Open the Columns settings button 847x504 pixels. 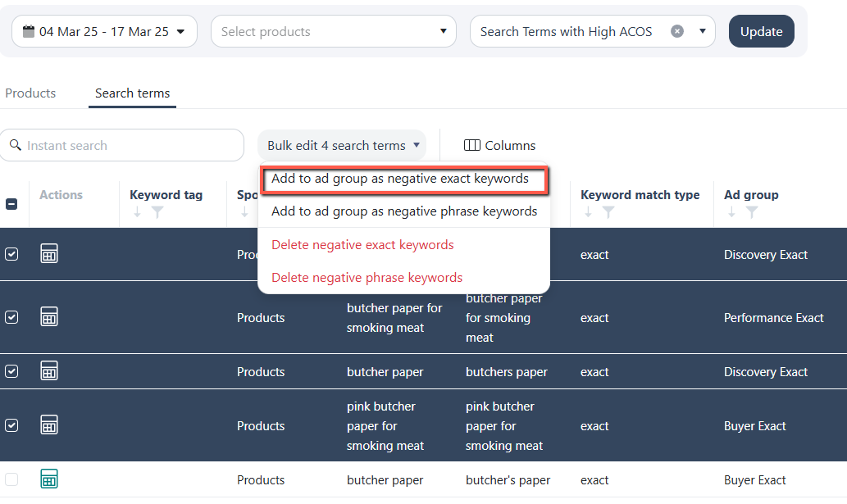tap(499, 145)
